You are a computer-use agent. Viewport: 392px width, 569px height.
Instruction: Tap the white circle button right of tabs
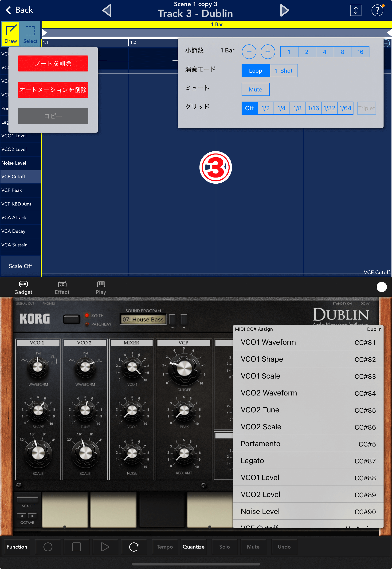click(x=381, y=287)
